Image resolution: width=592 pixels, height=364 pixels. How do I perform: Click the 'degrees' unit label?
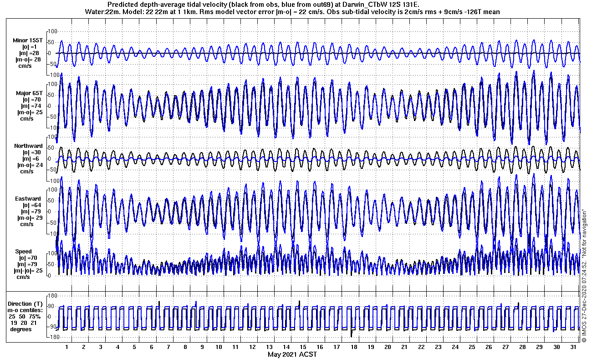pos(21,329)
